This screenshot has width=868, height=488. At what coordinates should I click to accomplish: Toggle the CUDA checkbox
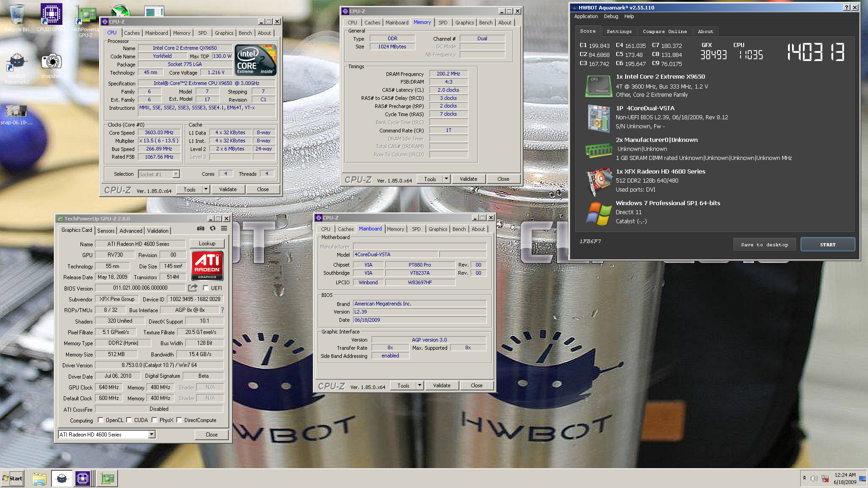pos(129,420)
